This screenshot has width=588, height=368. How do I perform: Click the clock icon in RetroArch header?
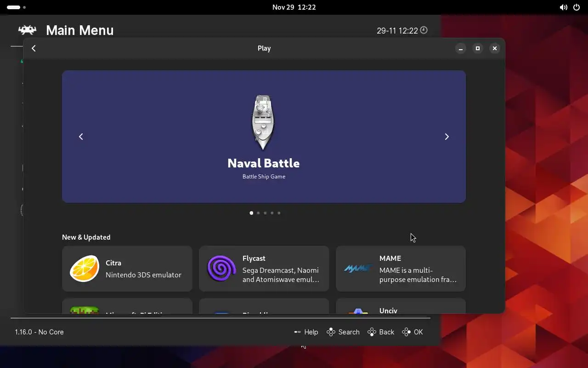point(424,30)
